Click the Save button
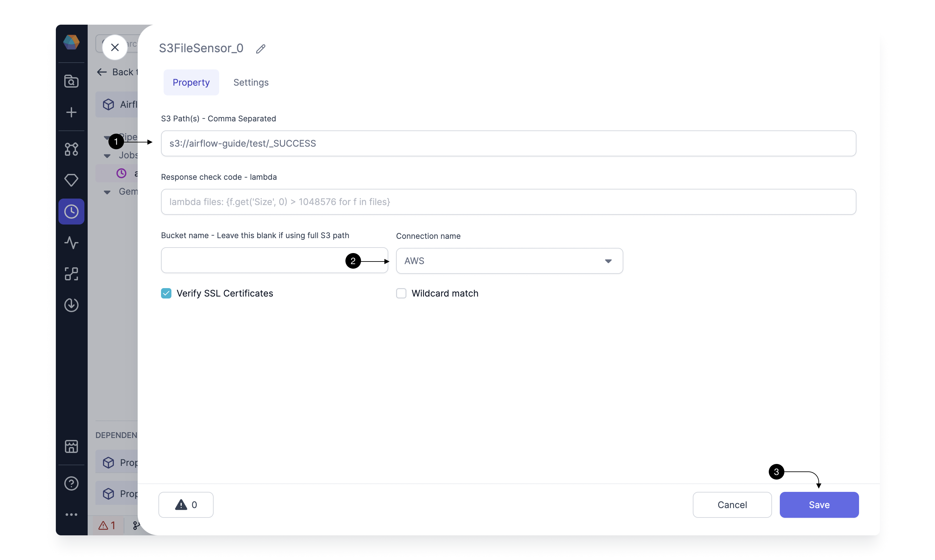935x560 pixels. [x=819, y=505]
